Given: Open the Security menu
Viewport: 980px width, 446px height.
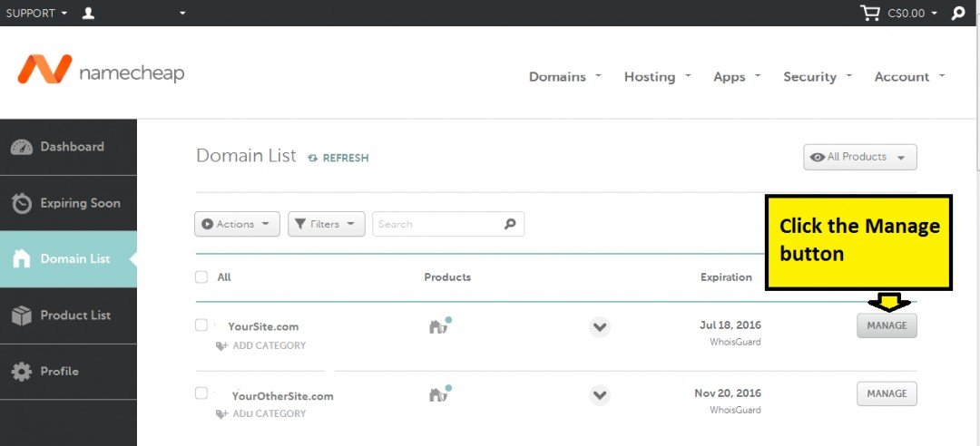Looking at the screenshot, I should pos(818,77).
